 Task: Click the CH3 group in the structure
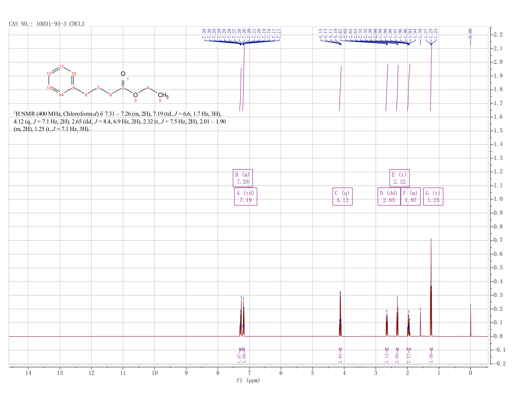pyautogui.click(x=163, y=95)
